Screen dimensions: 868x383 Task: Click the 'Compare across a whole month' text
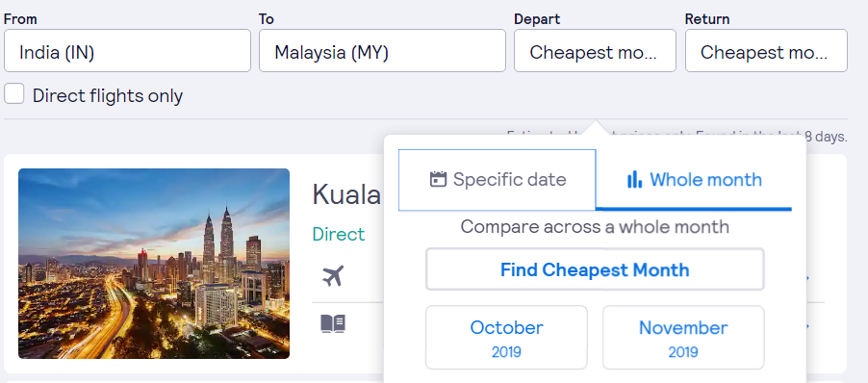point(595,227)
